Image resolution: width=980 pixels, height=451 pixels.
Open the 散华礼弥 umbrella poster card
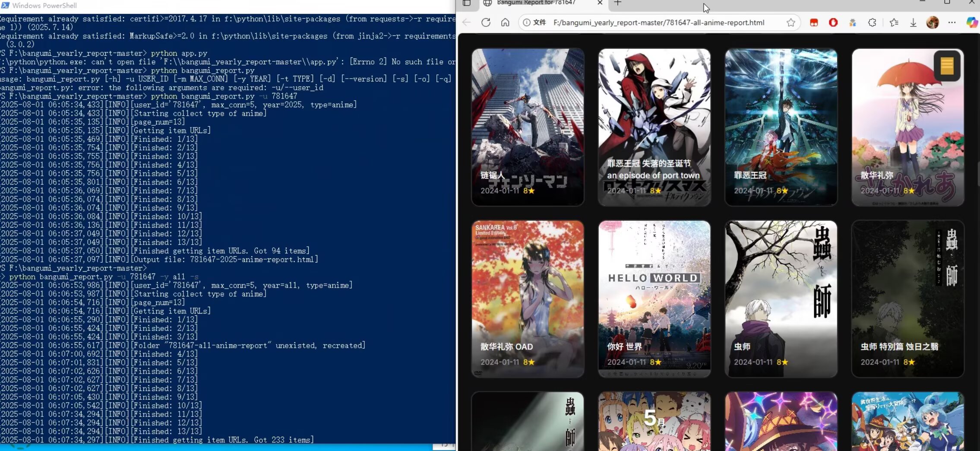[x=907, y=127]
